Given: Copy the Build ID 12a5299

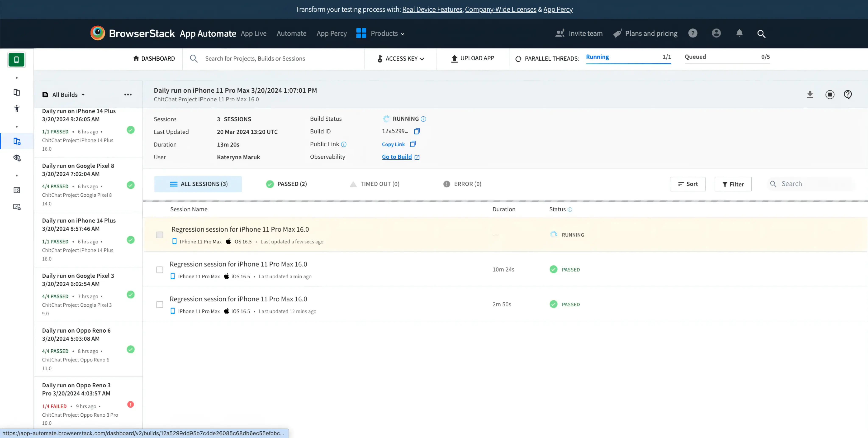Looking at the screenshot, I should pos(417,131).
